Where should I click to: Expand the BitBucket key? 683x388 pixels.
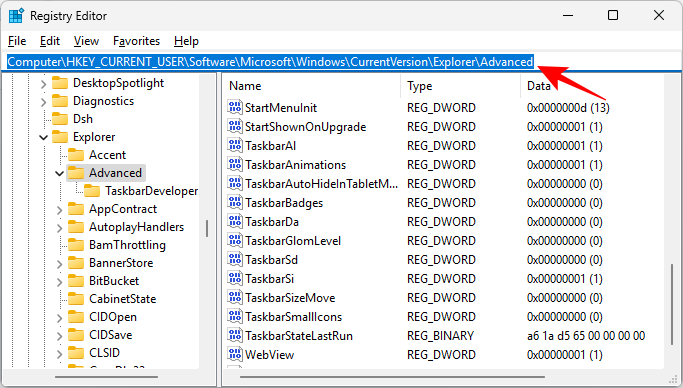pos(59,281)
